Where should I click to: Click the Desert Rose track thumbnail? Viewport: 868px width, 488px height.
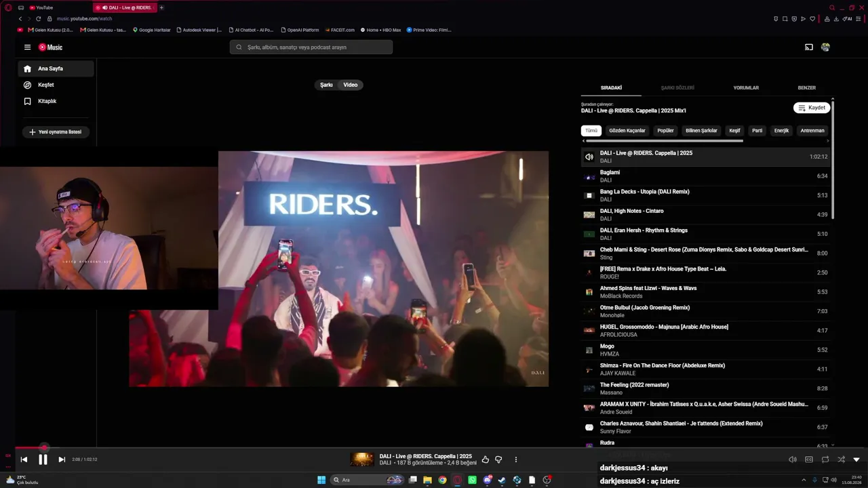pos(589,253)
